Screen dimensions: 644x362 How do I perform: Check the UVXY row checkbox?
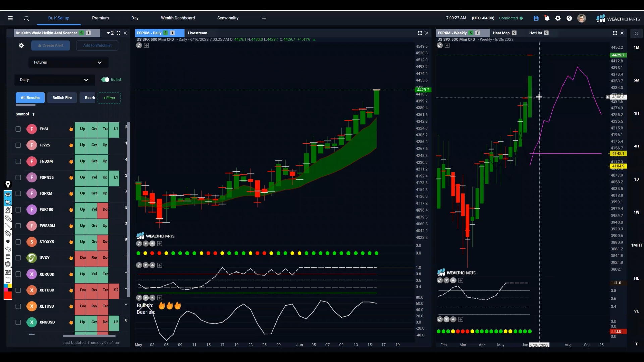(x=18, y=258)
